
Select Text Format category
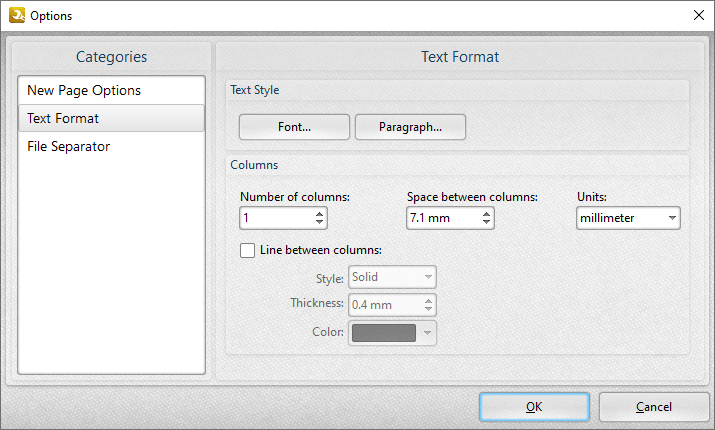[x=111, y=119]
